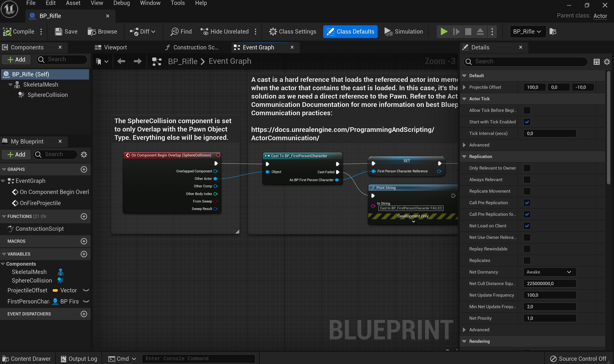Add new variable with plus icon
This screenshot has width=614, height=364.
point(84,254)
